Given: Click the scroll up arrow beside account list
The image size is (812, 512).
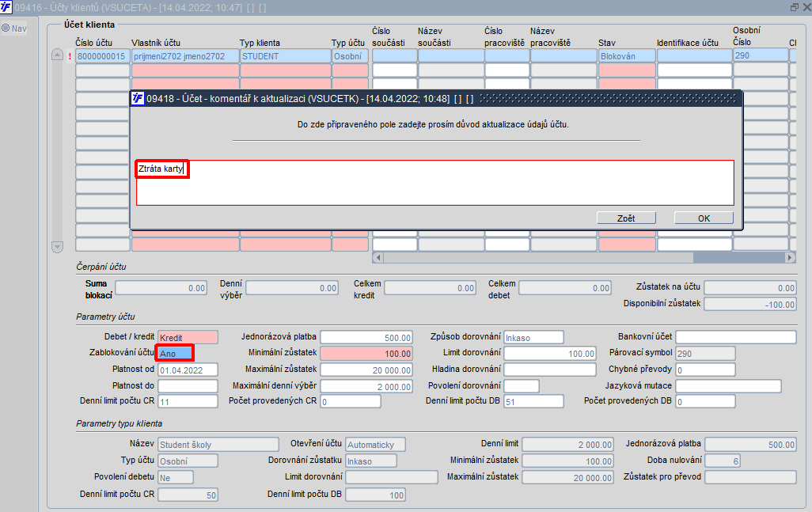Looking at the screenshot, I should point(58,55).
